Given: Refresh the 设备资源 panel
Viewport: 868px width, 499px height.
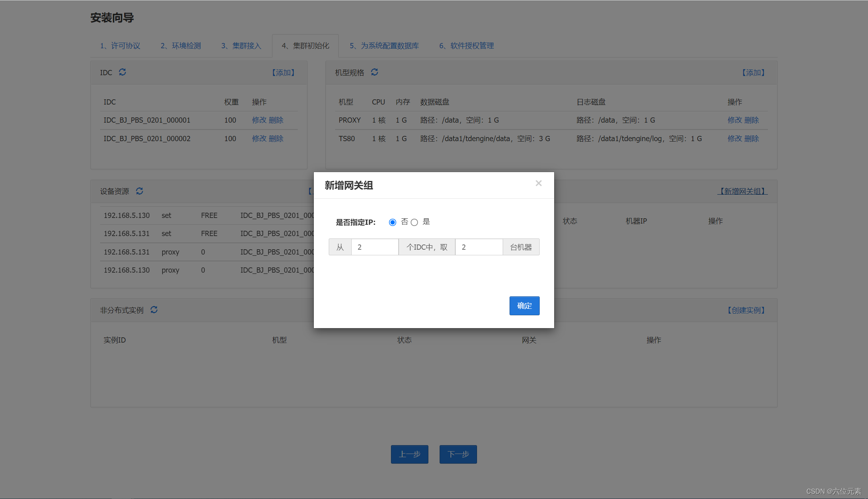Looking at the screenshot, I should [139, 191].
